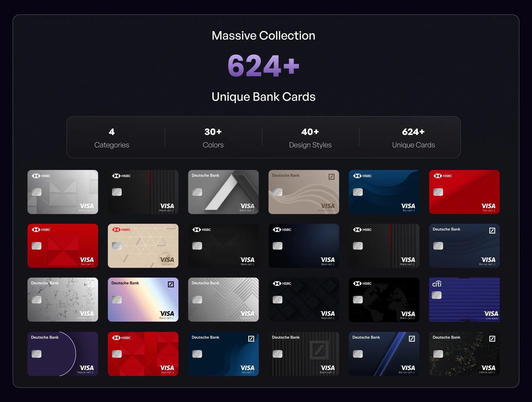Select the Deutsche Bank gray card with white diagonal
Screen dimensions: 532x402
(223, 192)
